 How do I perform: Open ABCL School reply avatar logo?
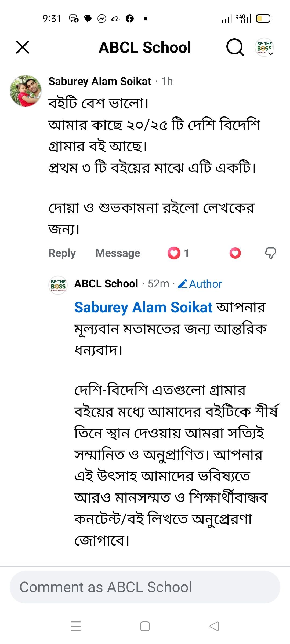coord(58,285)
